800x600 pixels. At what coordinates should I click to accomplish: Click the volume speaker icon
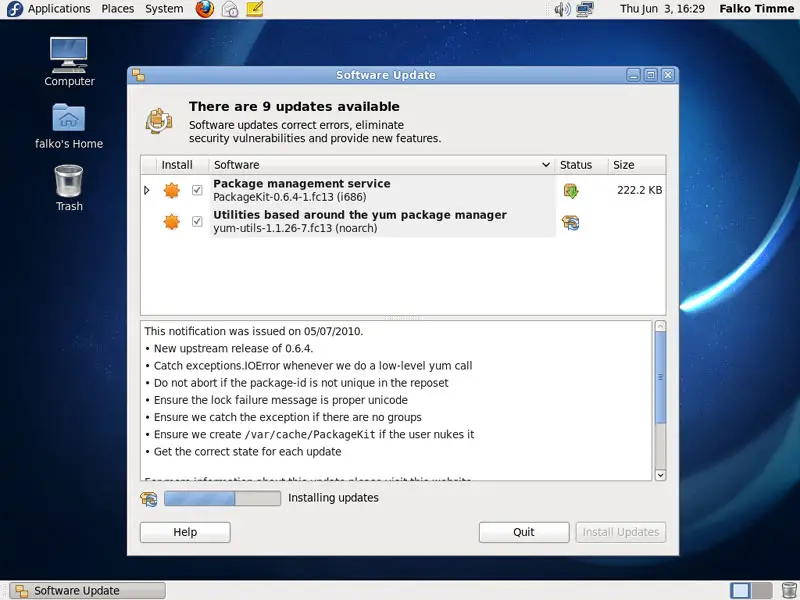point(562,9)
